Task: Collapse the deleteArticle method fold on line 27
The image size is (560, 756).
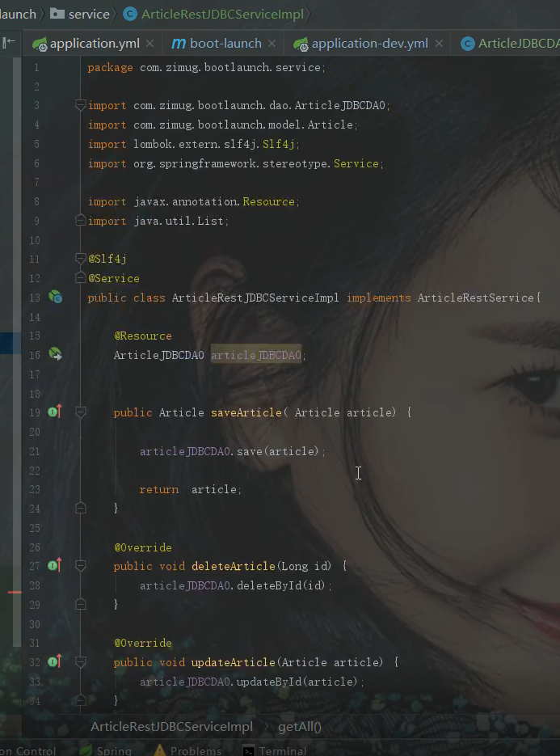Action: point(81,566)
